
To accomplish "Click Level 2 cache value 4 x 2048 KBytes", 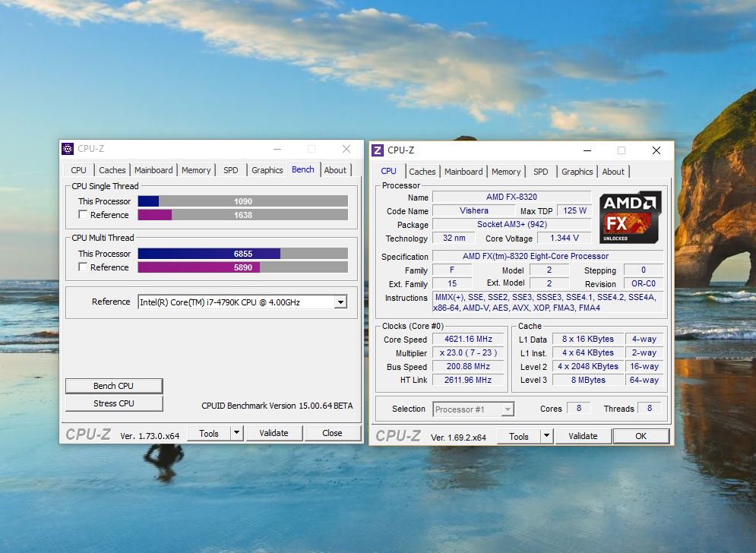I will [x=588, y=366].
